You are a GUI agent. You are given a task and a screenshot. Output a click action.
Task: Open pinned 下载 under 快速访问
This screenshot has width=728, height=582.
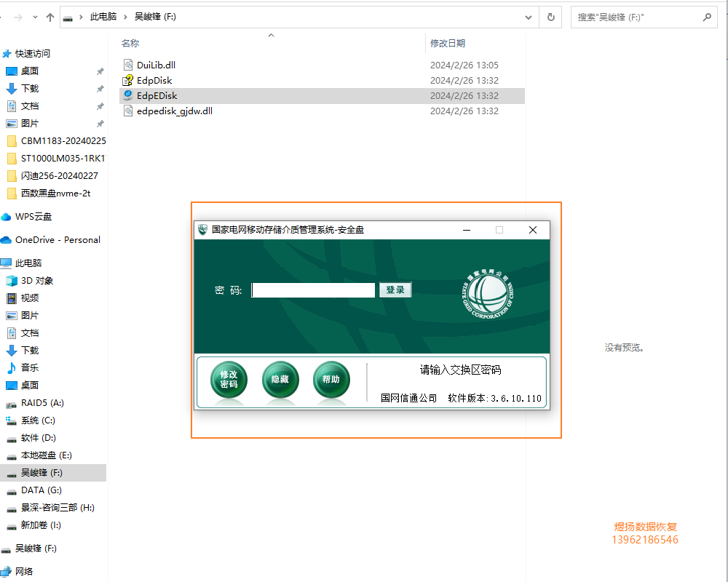click(30, 88)
